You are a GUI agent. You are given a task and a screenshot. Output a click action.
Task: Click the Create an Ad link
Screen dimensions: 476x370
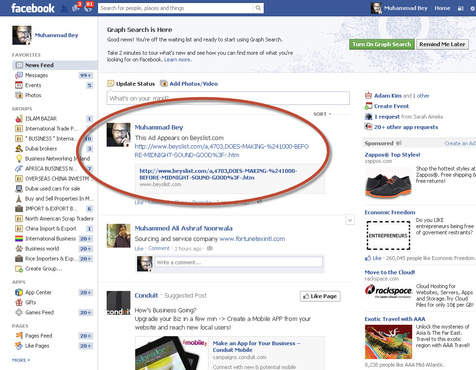460,143
